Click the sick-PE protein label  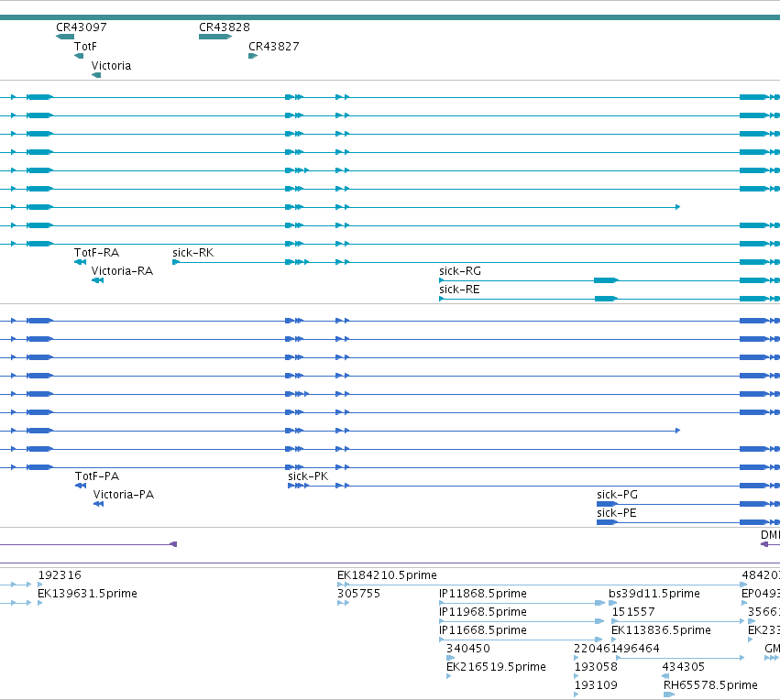coord(616,514)
